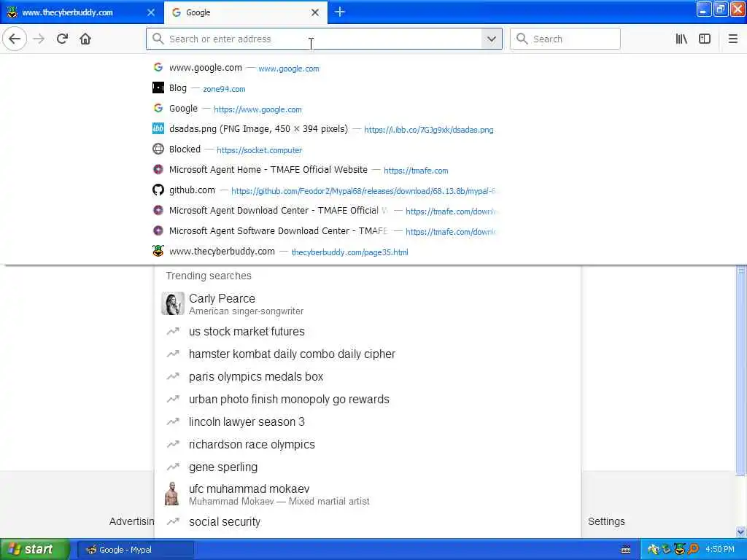Click the zone94 Blog favicon
The width and height of the screenshot is (747, 560).
158,87
